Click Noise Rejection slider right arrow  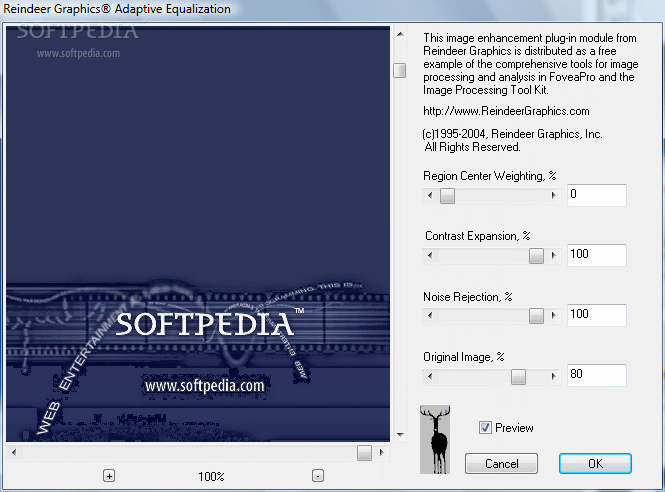(x=553, y=316)
